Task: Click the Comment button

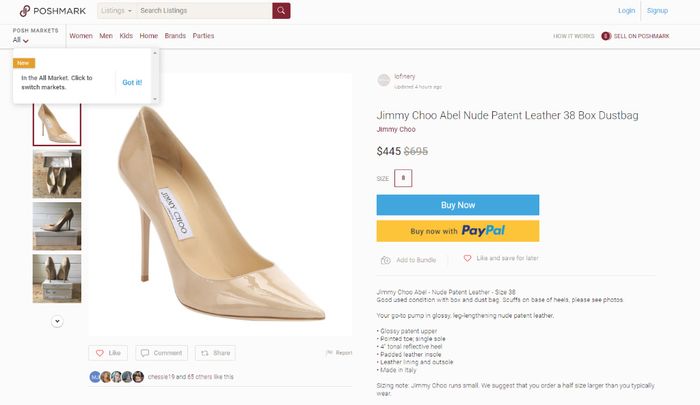Action: (162, 353)
